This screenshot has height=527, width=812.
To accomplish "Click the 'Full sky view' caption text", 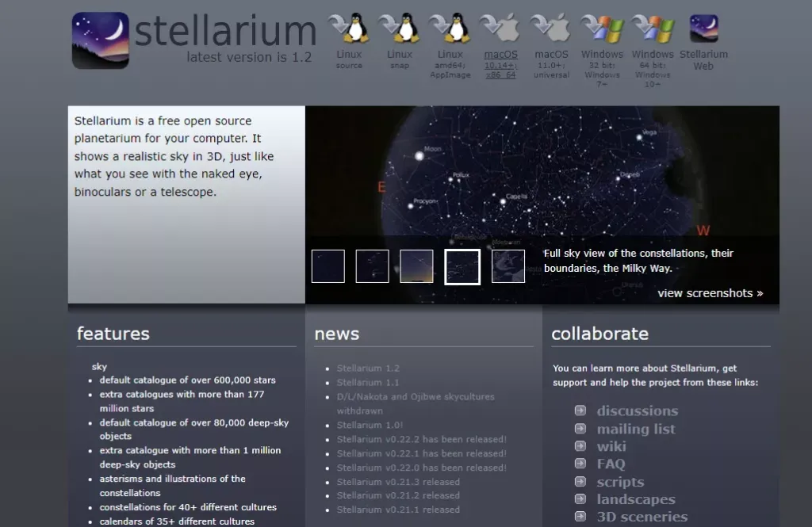I will [638, 261].
